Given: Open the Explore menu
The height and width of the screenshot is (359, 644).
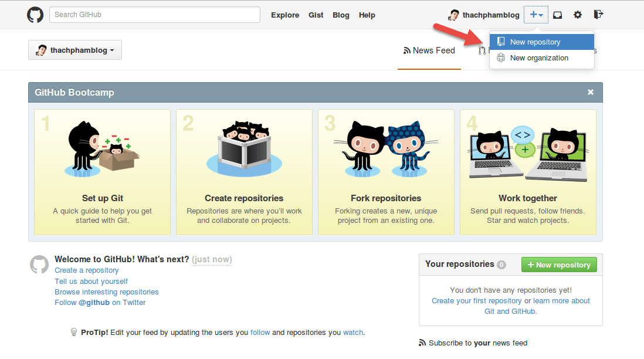Looking at the screenshot, I should tap(285, 15).
